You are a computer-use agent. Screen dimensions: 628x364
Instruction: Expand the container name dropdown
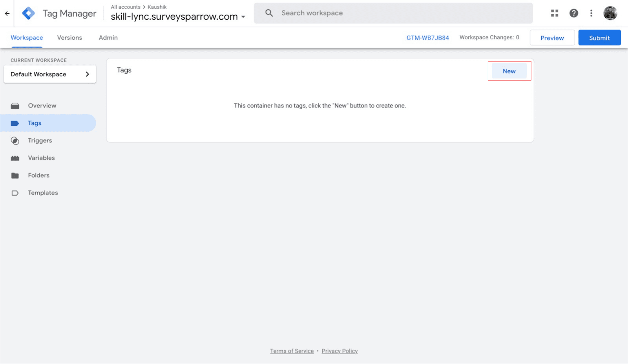pos(243,17)
